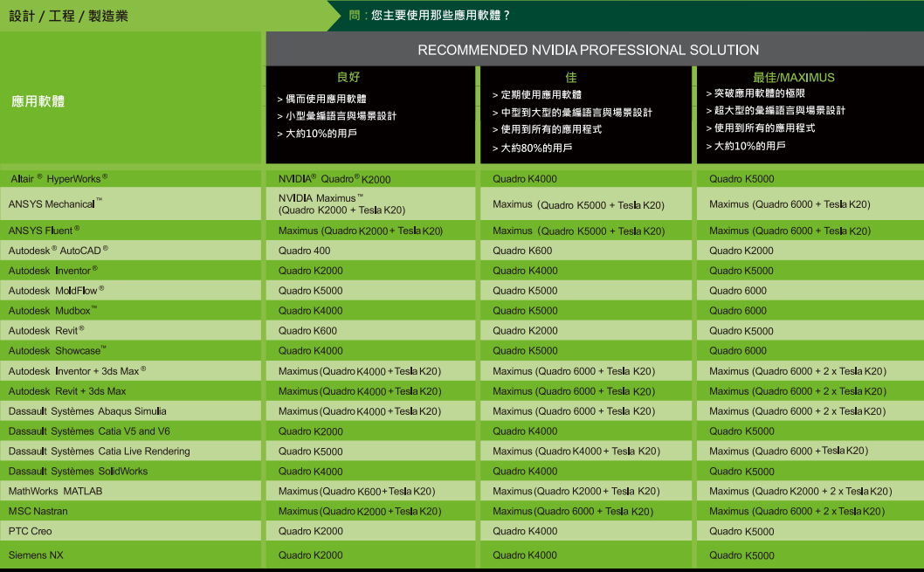Image resolution: width=924 pixels, height=572 pixels.
Task: Click Dassault Systèmes Catia V5 and V6
Action: point(89,431)
